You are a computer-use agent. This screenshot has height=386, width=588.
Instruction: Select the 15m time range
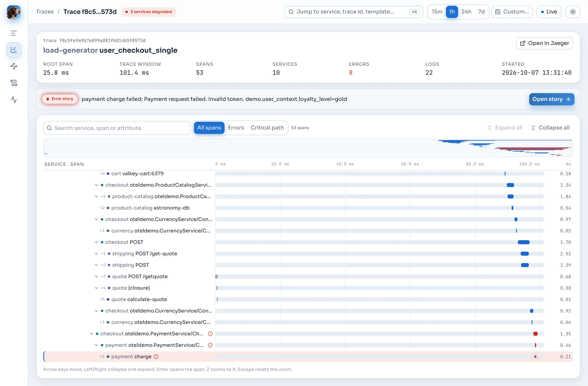tap(437, 12)
